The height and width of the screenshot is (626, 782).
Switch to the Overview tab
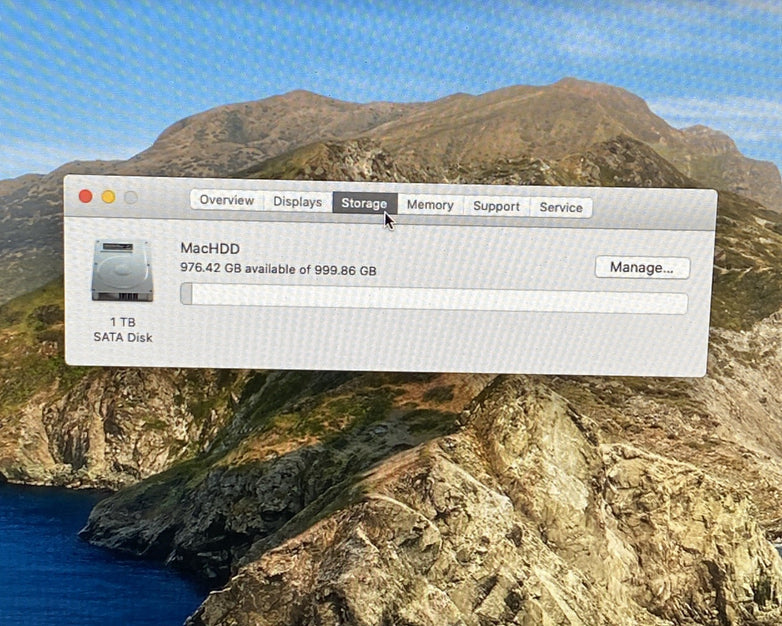(x=227, y=201)
